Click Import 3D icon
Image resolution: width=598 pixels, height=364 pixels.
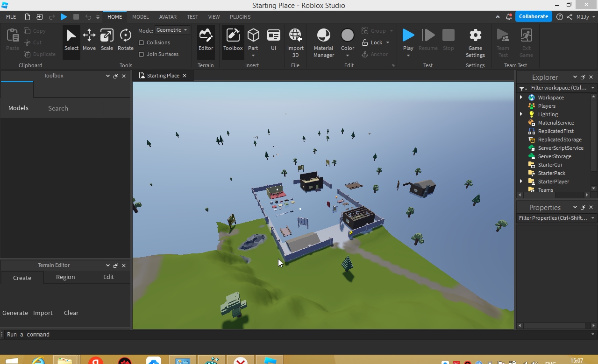[295, 42]
